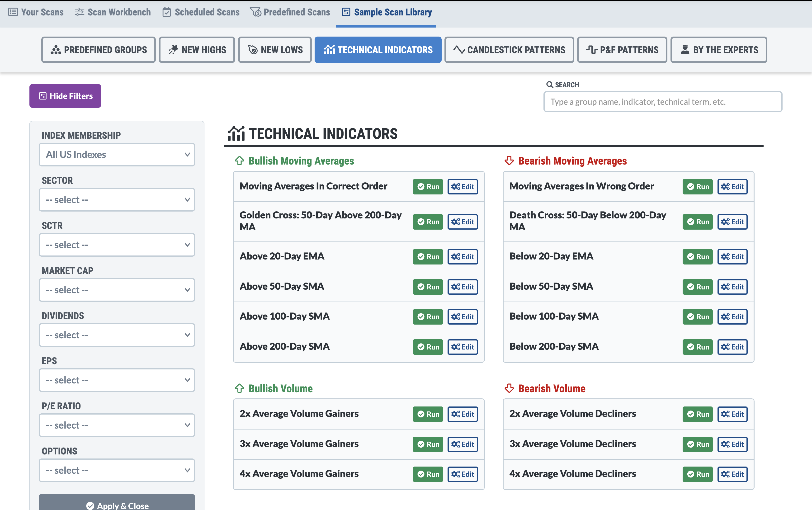
Task: Run 3x Average Volume Decliners scan
Action: [697, 444]
